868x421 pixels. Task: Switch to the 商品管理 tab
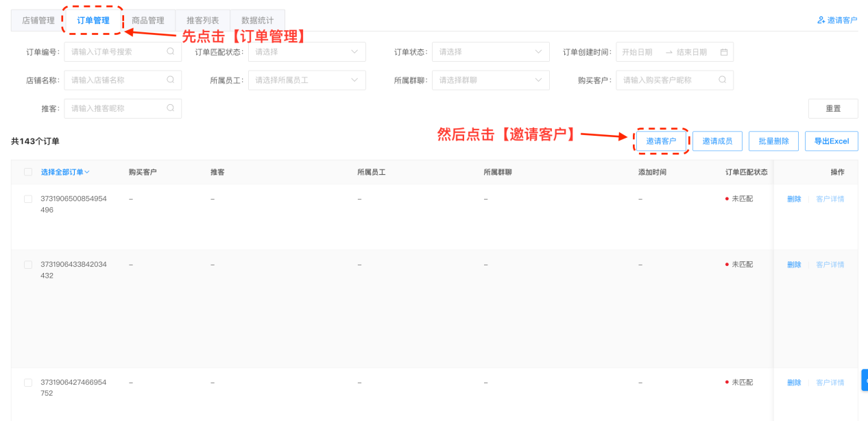click(x=147, y=21)
